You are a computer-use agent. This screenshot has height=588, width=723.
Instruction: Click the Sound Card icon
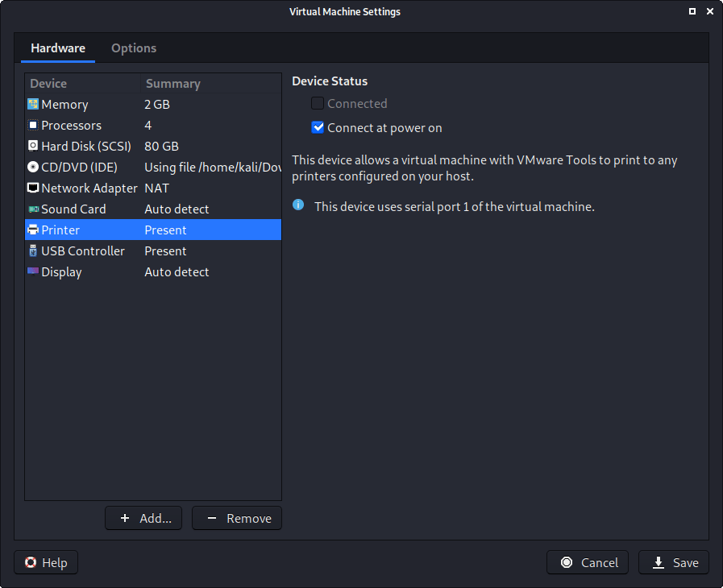coord(32,209)
